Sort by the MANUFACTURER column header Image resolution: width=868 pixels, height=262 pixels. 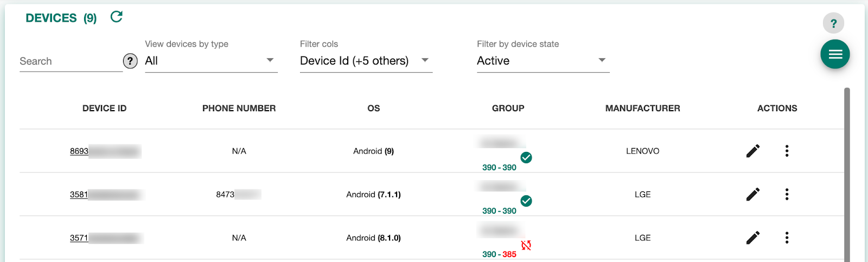pyautogui.click(x=642, y=108)
